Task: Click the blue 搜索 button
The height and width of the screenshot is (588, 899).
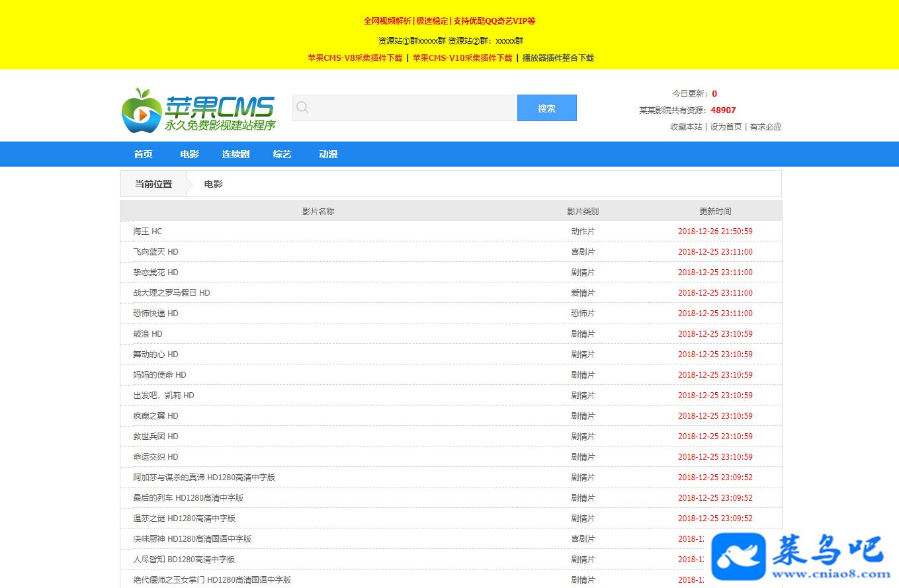Action: 547,108
